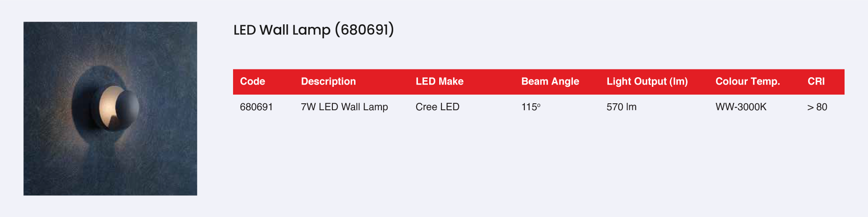Click the 'lm' unit after 570
This screenshot has width=868, height=217.
(x=631, y=107)
